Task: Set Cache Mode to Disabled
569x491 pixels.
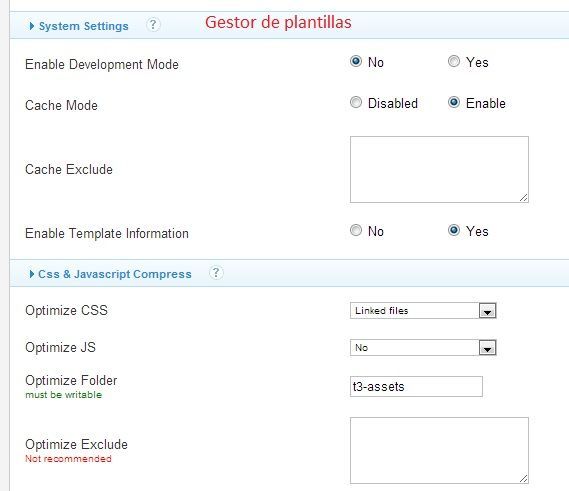Action: 356,102
